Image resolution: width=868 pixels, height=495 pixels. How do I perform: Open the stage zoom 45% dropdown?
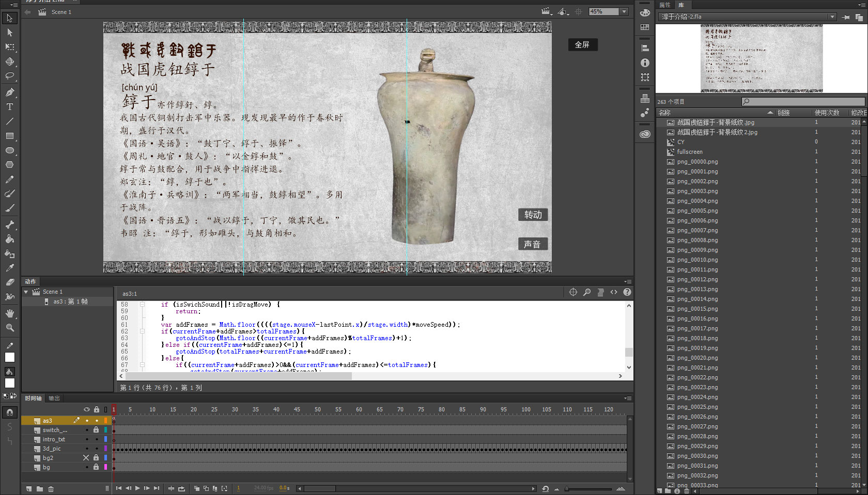[624, 12]
